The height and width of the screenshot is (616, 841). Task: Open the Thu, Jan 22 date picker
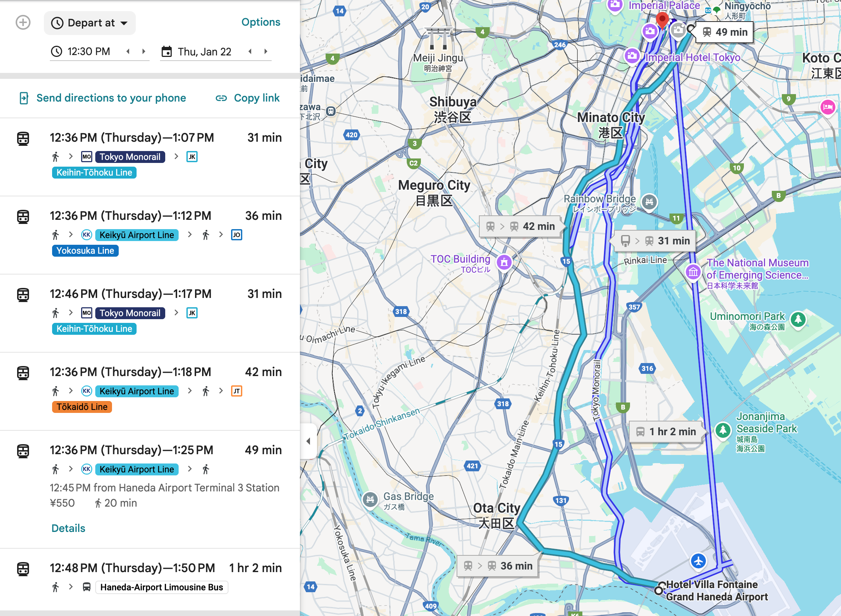tap(204, 51)
